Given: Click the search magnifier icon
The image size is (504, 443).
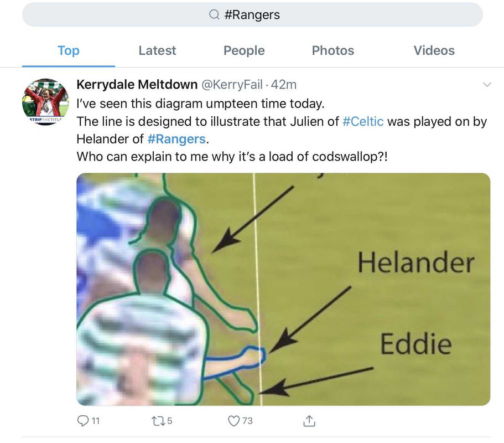Looking at the screenshot, I should tap(214, 14).
